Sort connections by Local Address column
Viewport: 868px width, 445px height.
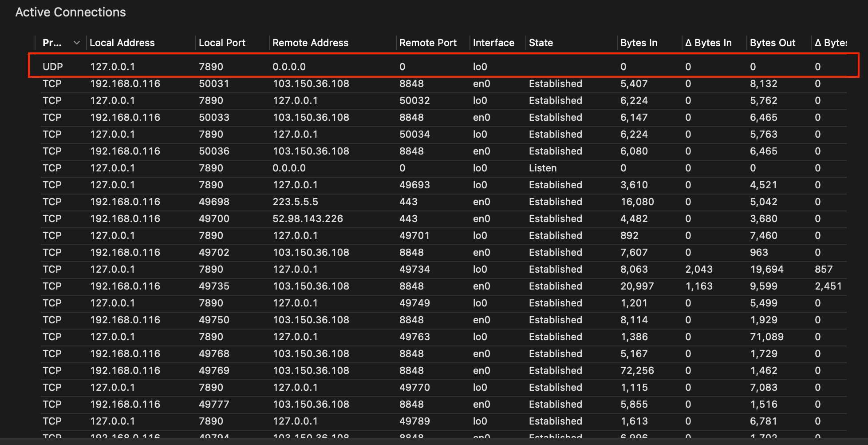click(x=122, y=43)
